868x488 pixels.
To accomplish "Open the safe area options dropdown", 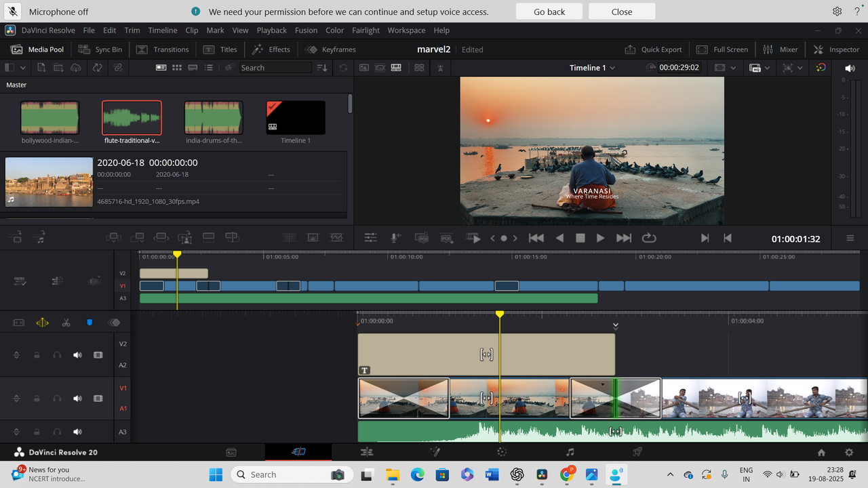I will 791,68.
